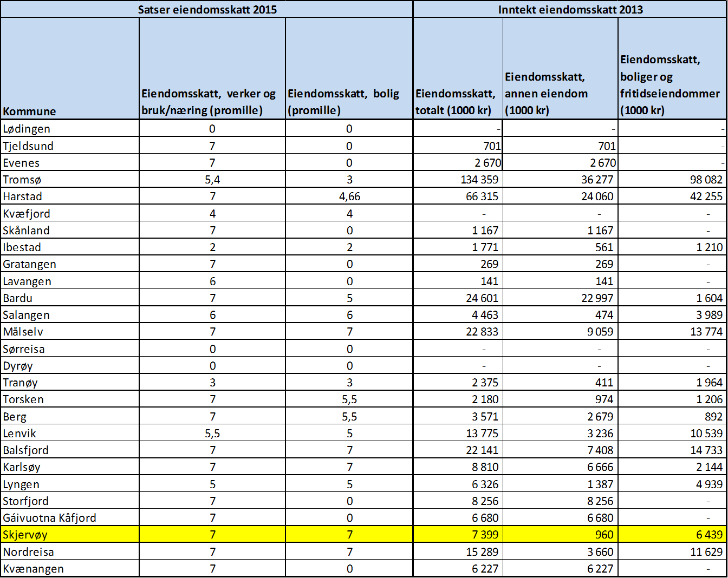The height and width of the screenshot is (578, 728).
Task: Select the Gratangen kommune cell
Action: pos(70,264)
